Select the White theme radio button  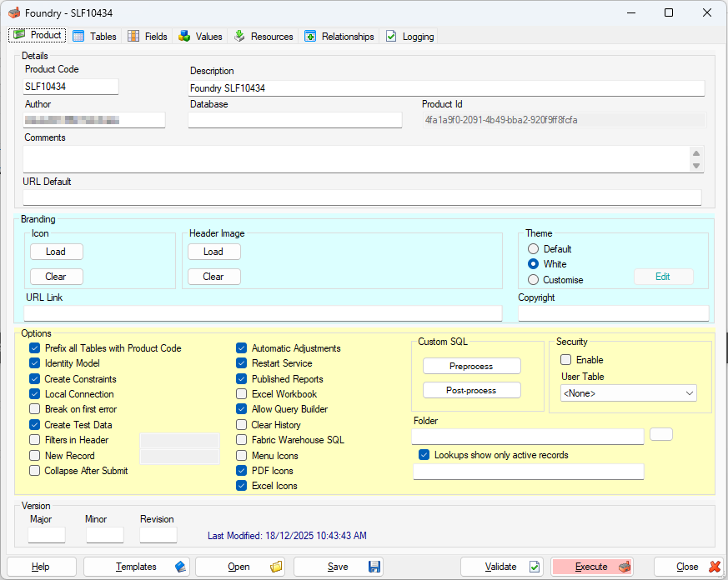click(534, 264)
